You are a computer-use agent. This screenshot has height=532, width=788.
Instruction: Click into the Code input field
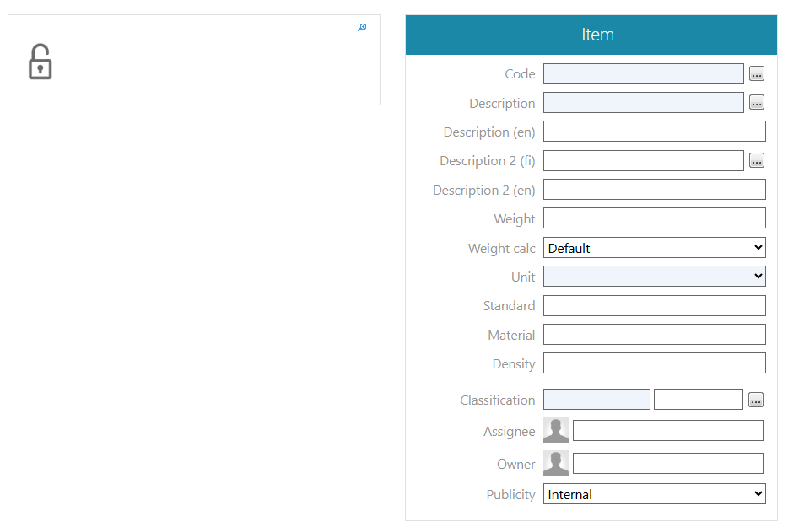tap(643, 74)
